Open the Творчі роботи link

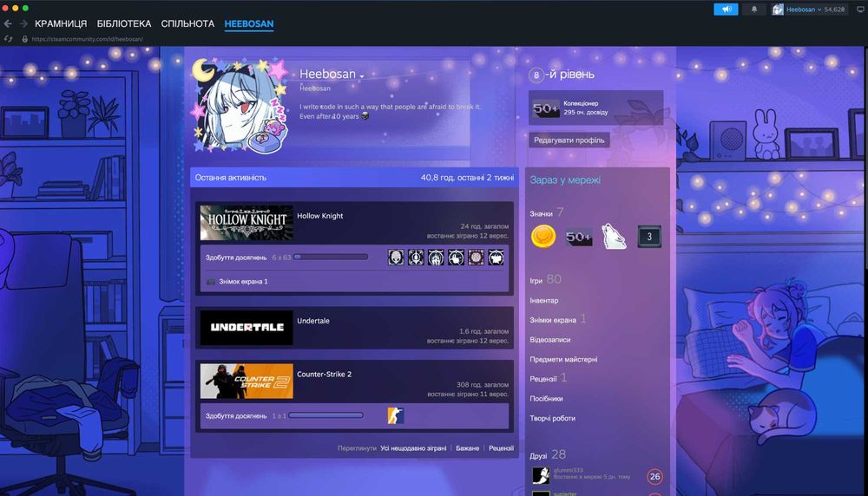click(x=552, y=418)
